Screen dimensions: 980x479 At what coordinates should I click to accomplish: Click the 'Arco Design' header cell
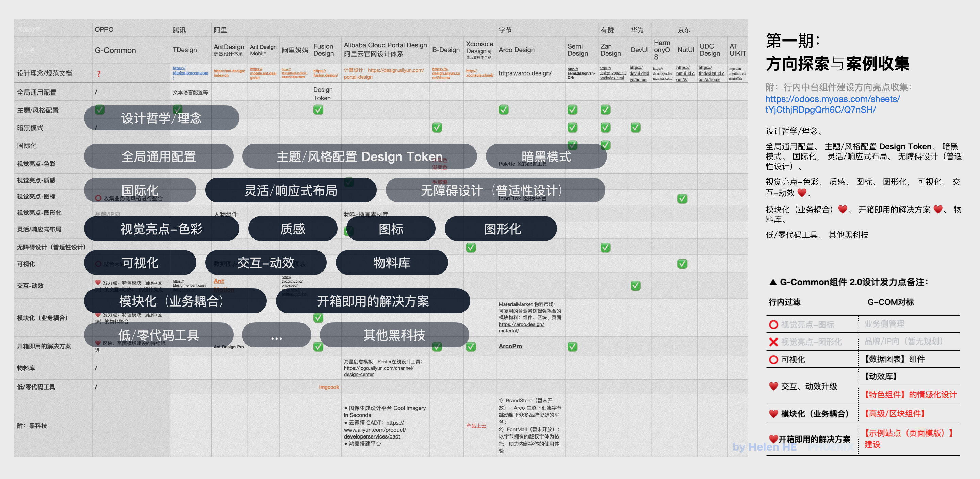[x=530, y=50]
